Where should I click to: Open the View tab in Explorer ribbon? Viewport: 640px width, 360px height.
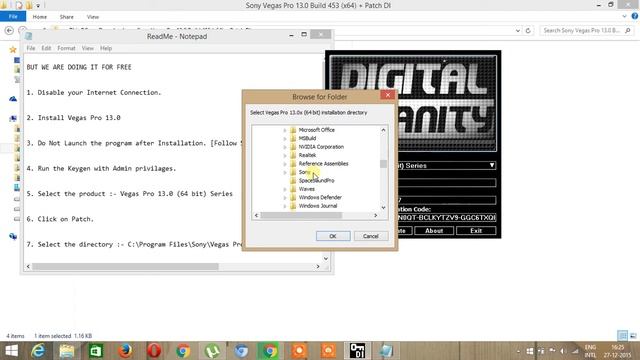tap(93, 17)
